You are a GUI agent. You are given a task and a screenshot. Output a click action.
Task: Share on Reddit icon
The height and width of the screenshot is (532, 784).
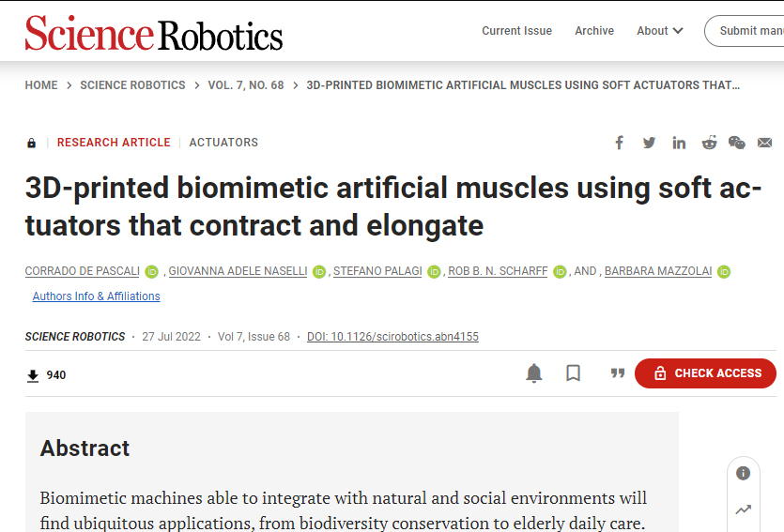[x=709, y=143]
